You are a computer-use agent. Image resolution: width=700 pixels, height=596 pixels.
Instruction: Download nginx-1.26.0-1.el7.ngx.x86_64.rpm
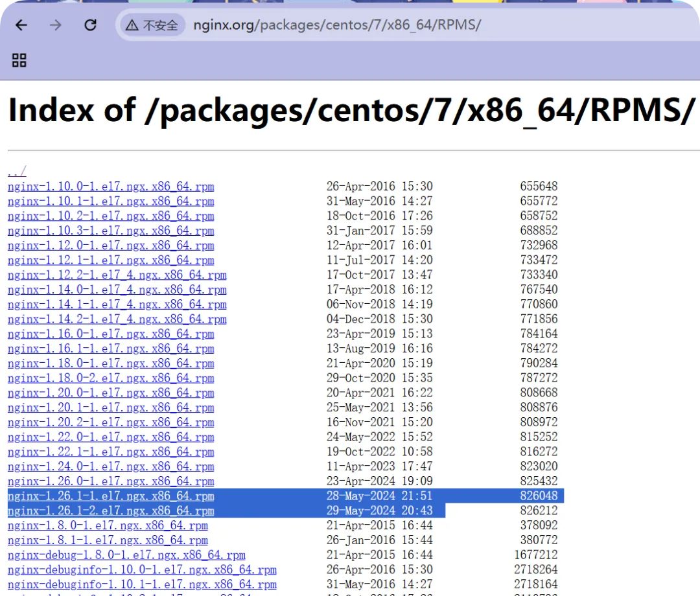tap(111, 481)
